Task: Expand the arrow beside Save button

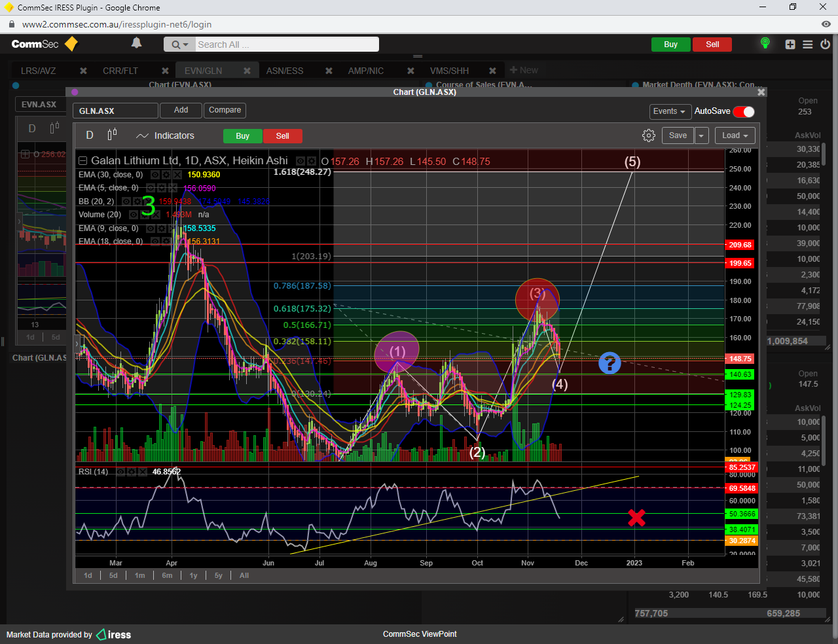Action: pyautogui.click(x=701, y=135)
